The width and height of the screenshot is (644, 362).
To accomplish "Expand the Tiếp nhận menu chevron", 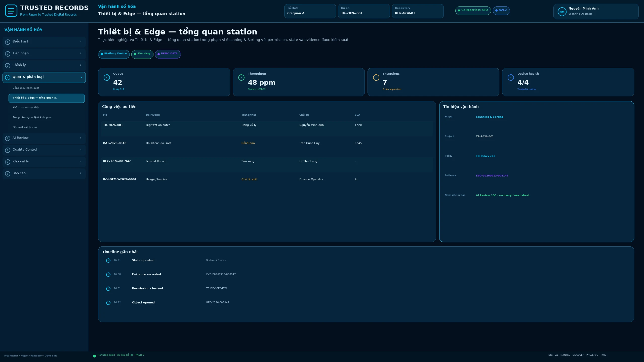I will click(81, 53).
